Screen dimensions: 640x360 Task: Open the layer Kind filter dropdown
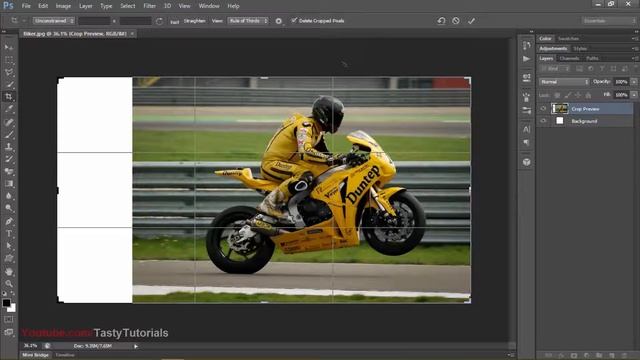point(556,69)
